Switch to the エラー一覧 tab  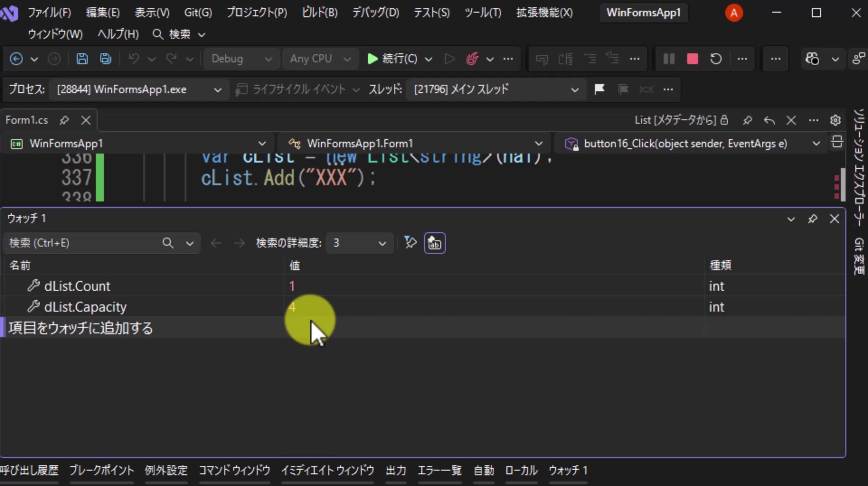pyautogui.click(x=439, y=471)
